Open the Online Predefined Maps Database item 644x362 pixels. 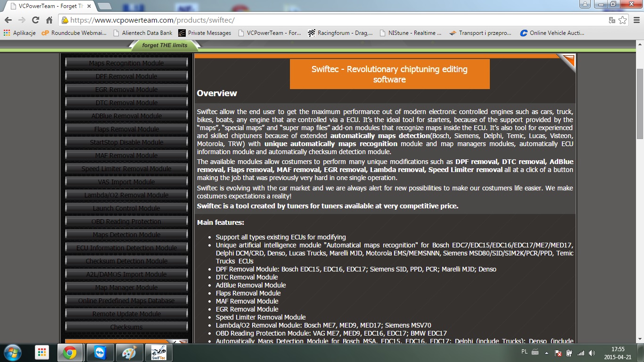(x=126, y=301)
